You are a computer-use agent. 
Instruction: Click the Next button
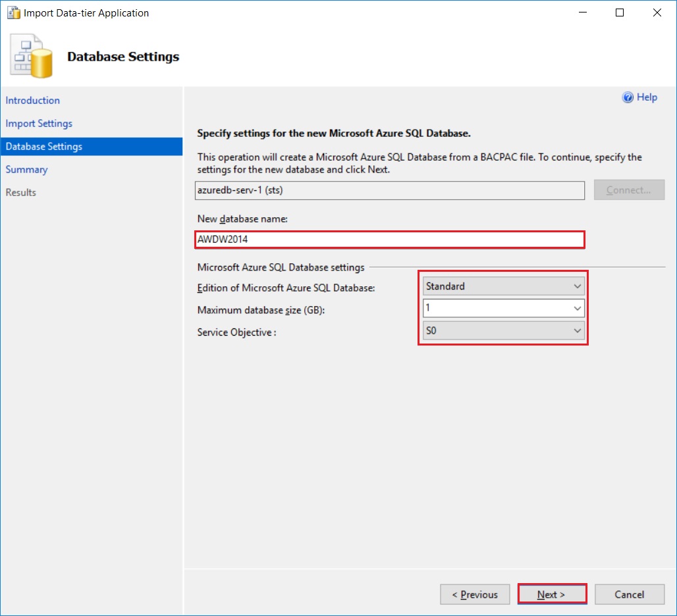click(x=552, y=595)
